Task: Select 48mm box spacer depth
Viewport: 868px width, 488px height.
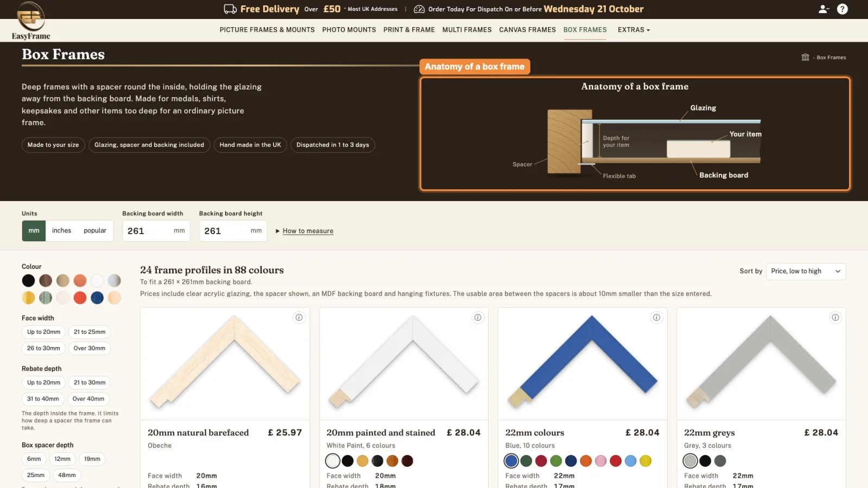Action: click(x=67, y=475)
